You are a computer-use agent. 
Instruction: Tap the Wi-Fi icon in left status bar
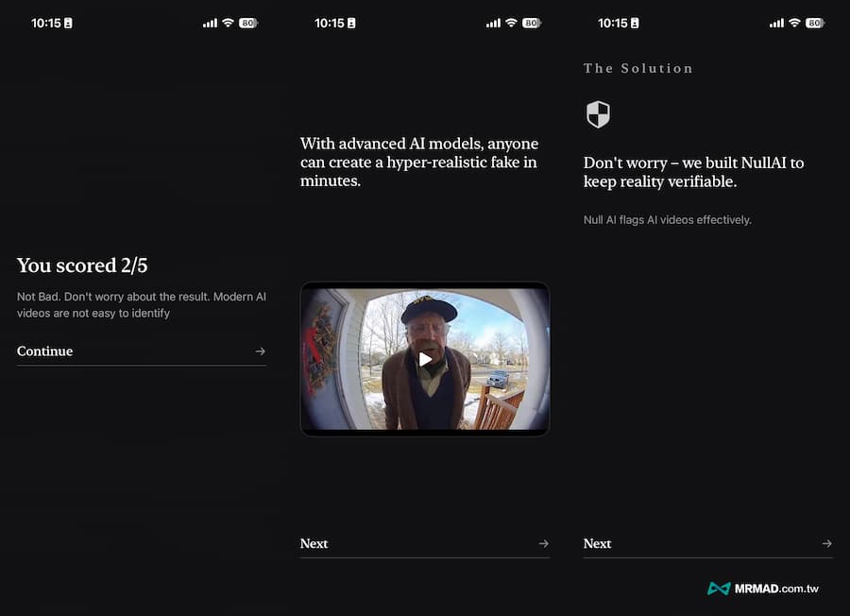click(227, 23)
